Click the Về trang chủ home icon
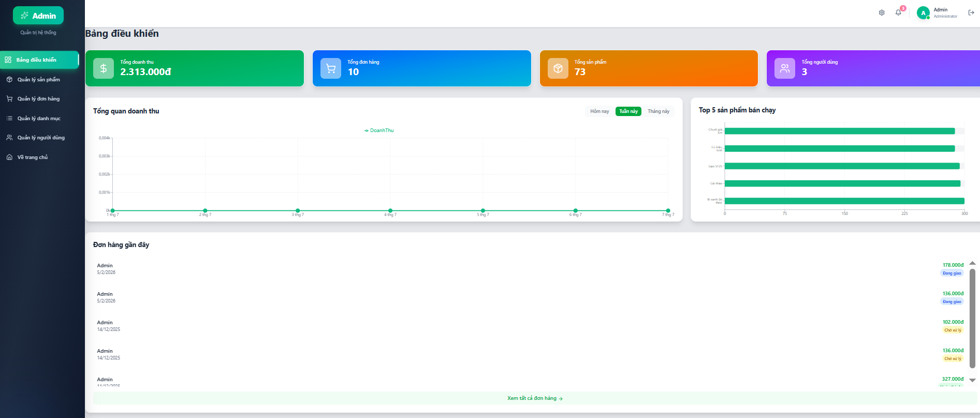This screenshot has width=980, height=418. click(x=9, y=157)
